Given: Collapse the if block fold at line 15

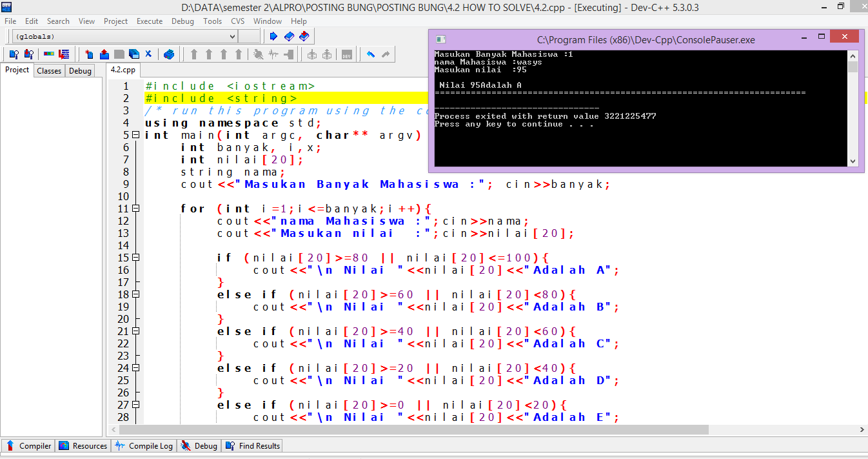Looking at the screenshot, I should [x=135, y=258].
